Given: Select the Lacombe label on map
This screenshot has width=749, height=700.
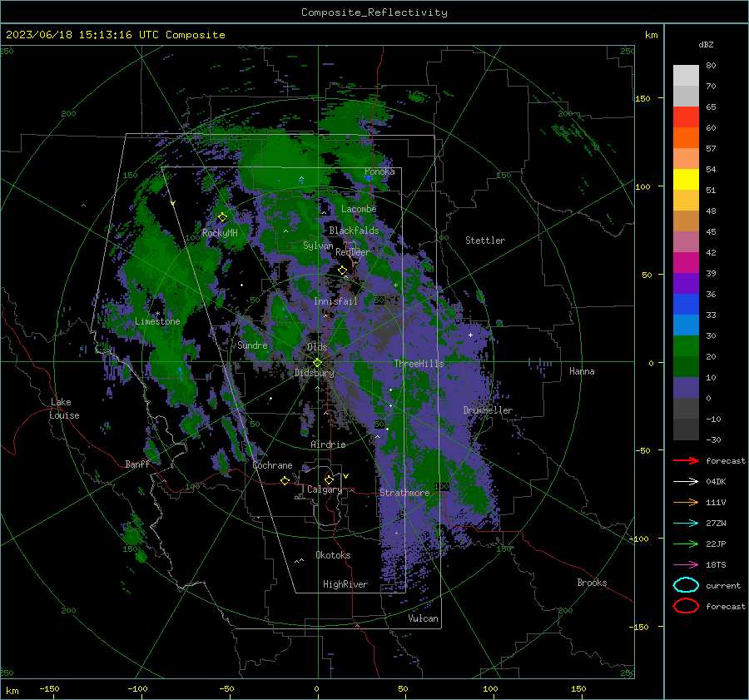Looking at the screenshot, I should [x=359, y=209].
